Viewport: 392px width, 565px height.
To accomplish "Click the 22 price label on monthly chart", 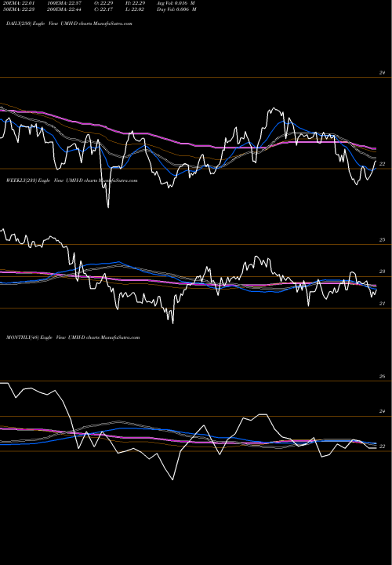I will tap(382, 447).
